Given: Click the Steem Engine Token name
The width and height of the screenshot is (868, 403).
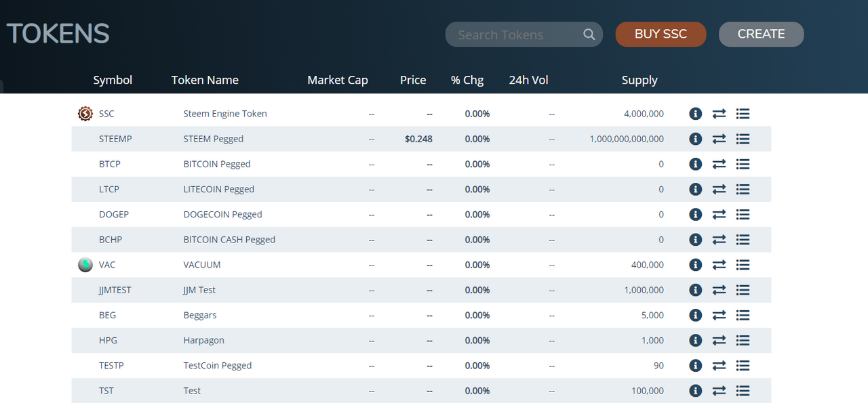Looking at the screenshot, I should [x=225, y=114].
